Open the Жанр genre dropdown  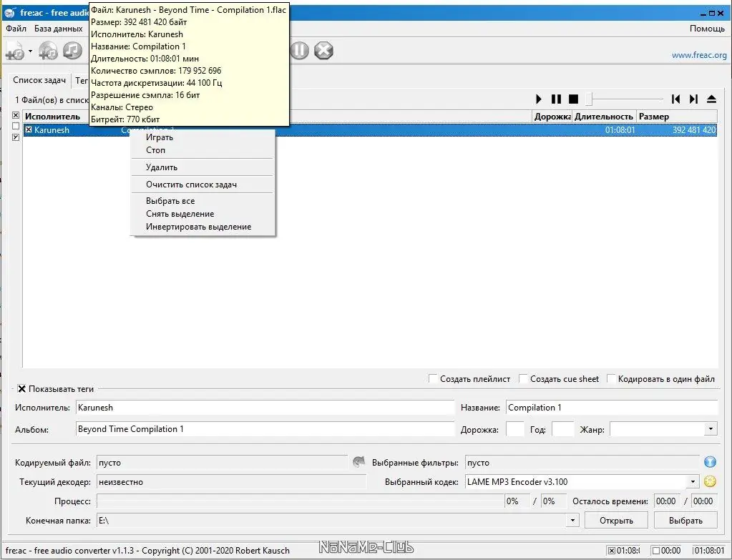click(x=711, y=428)
